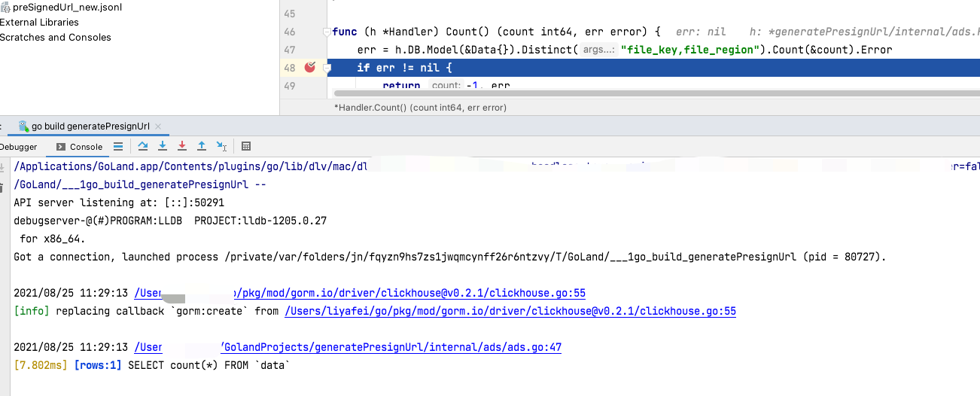The width and height of the screenshot is (980, 396).
Task: Select Scratches and Consoles in project tree
Action: click(x=55, y=37)
